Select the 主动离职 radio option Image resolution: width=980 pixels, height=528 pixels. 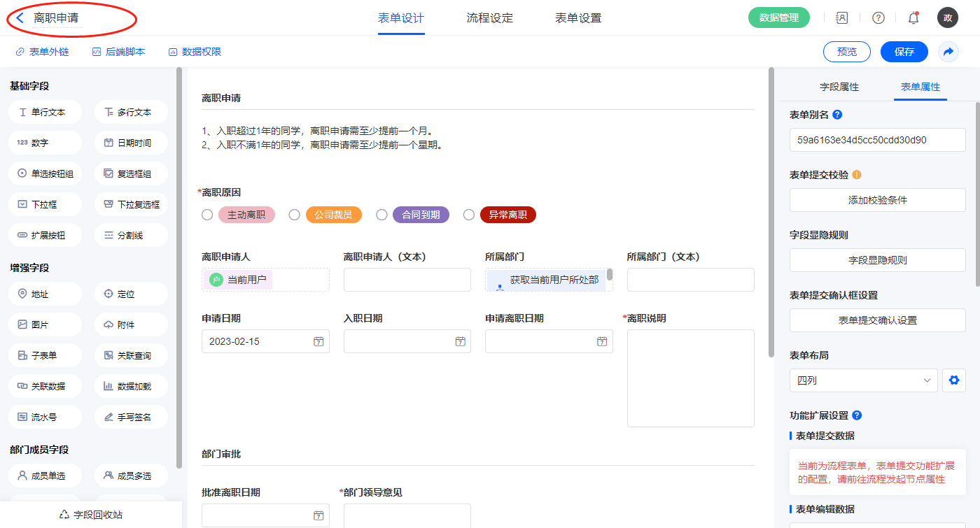(207, 215)
